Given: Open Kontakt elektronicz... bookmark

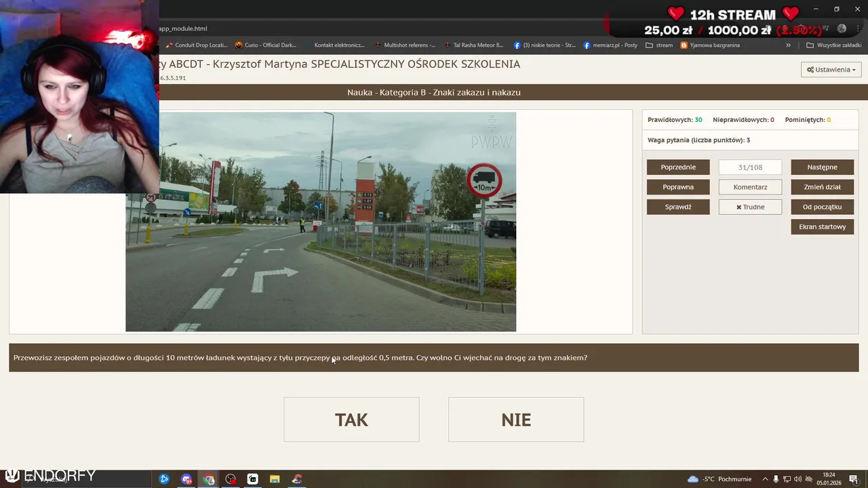Looking at the screenshot, I should coord(334,45).
